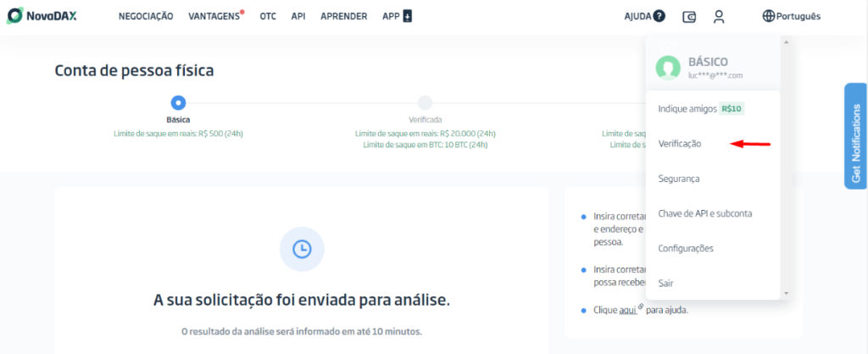Image resolution: width=868 pixels, height=354 pixels.
Task: Click the user profile icon
Action: point(719,16)
